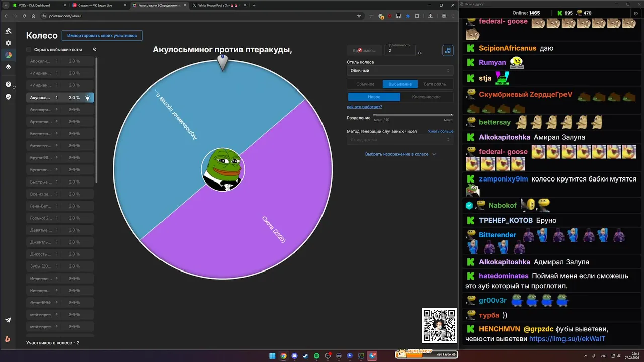
Task: Enable 'Скрыть выбывшие лоты' checkbox
Action: point(29,50)
